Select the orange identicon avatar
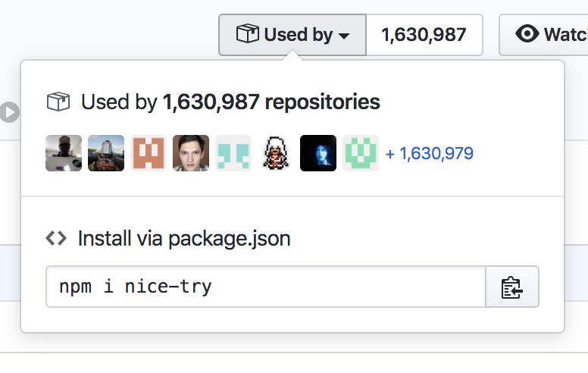Viewport: 588px width, 373px height. coord(149,153)
